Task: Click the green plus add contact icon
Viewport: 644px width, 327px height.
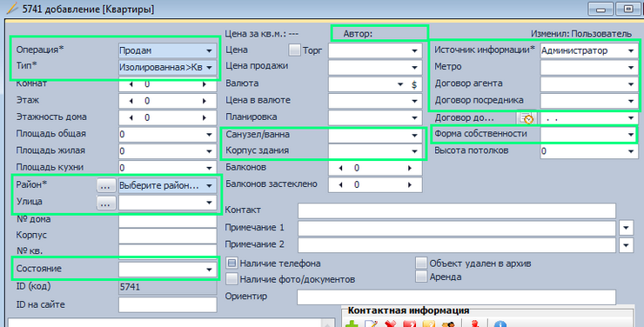Action: tap(352, 324)
